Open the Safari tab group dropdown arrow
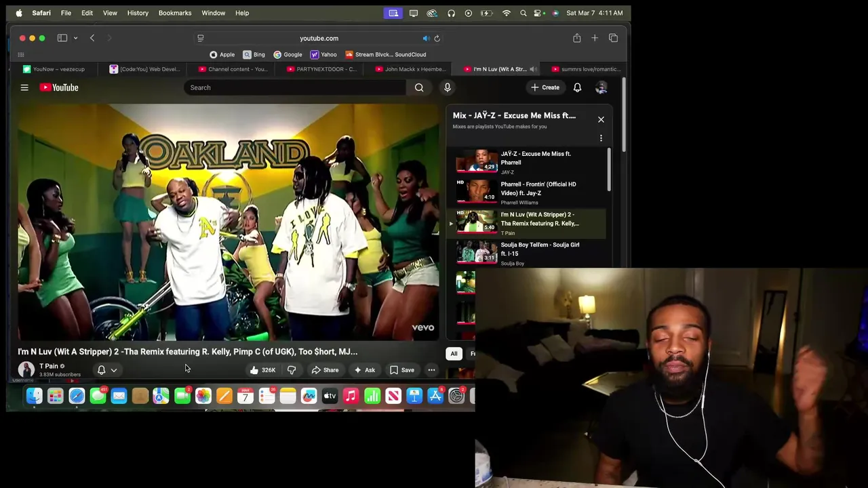This screenshot has height=488, width=868. pos(75,38)
